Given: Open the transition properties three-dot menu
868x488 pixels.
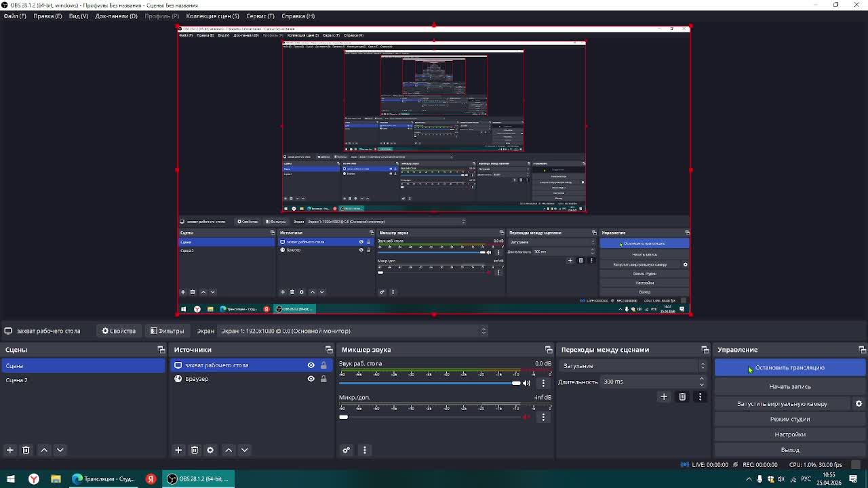Looking at the screenshot, I should (701, 397).
